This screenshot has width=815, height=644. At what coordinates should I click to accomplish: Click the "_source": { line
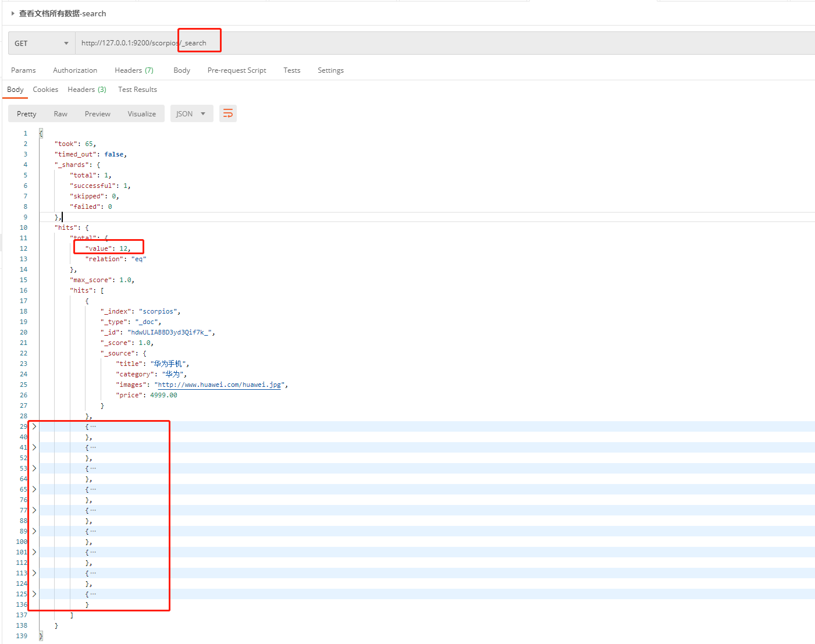pos(123,353)
